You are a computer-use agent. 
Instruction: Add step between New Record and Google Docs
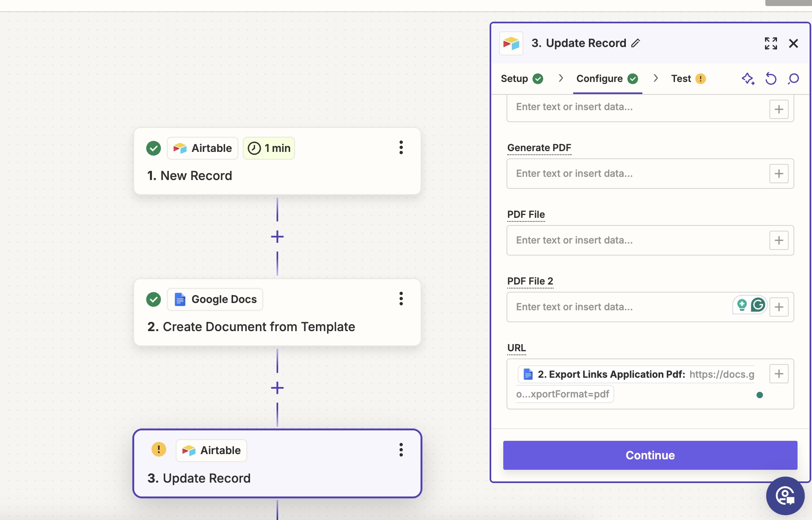pos(277,237)
